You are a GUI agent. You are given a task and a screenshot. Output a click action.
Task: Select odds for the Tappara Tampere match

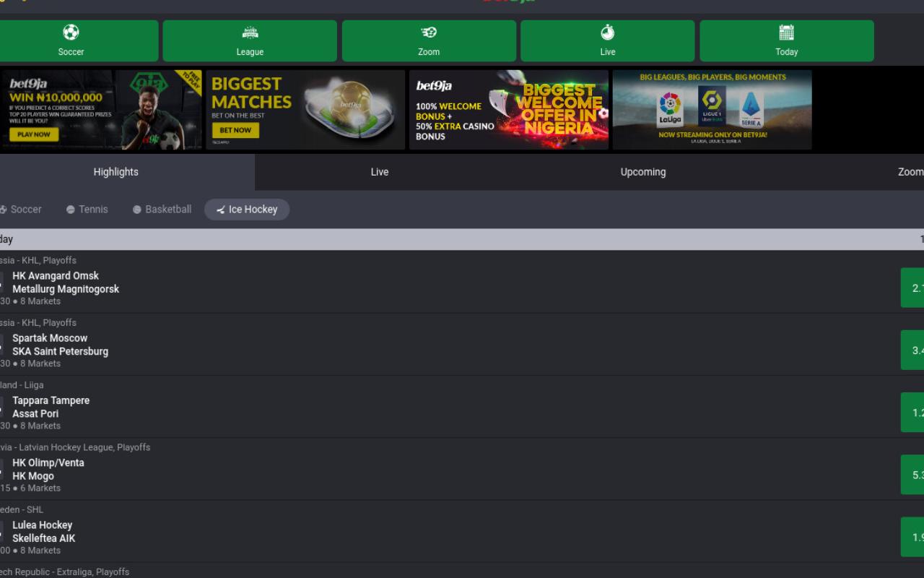(x=912, y=413)
